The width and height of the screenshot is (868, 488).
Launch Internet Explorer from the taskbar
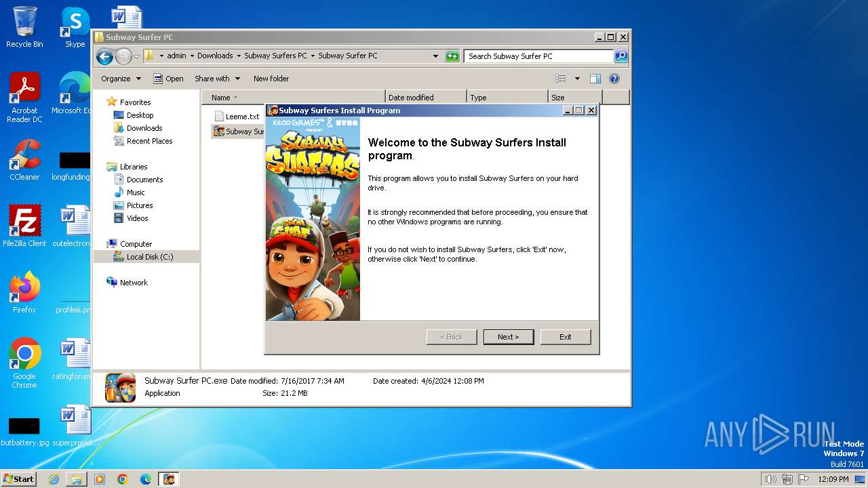click(54, 479)
